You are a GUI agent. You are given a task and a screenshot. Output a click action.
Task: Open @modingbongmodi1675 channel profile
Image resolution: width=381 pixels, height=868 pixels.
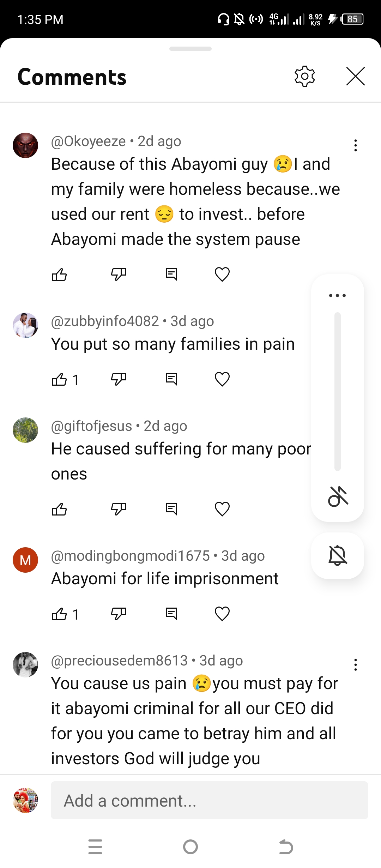click(25, 560)
